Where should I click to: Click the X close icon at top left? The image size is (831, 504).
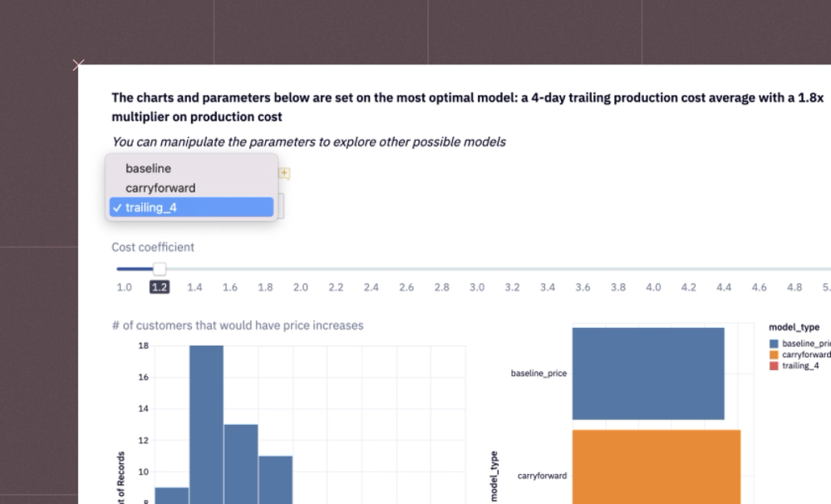click(x=79, y=65)
